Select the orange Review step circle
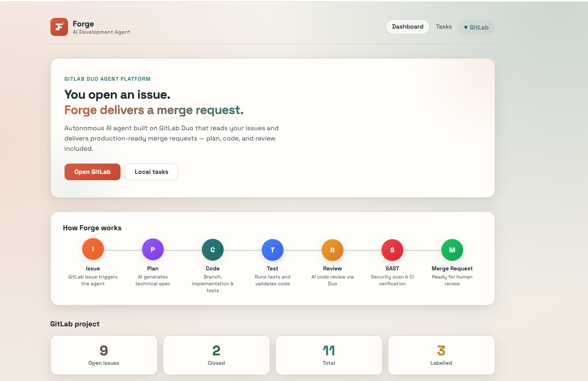The height and width of the screenshot is (381, 588). 332,249
